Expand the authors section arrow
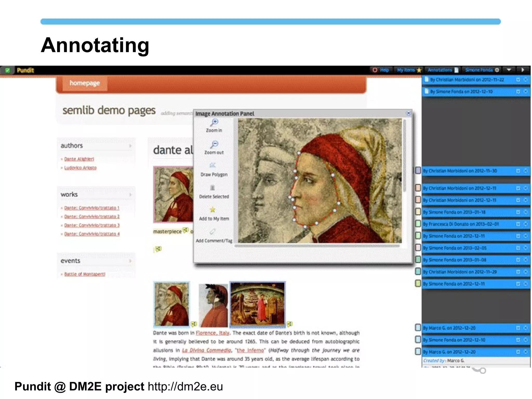The width and height of the screenshot is (532, 399). coord(130,146)
